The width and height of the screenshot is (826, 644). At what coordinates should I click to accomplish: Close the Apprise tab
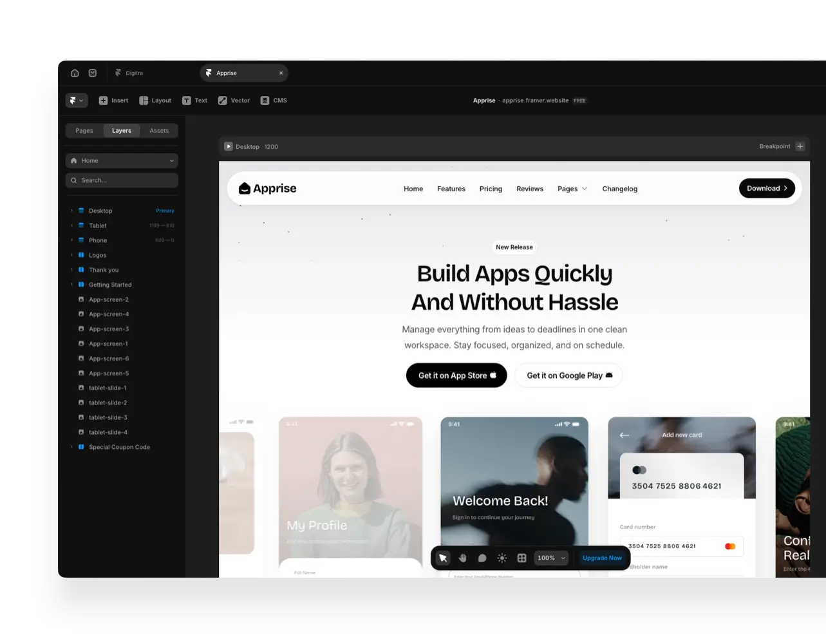[281, 73]
